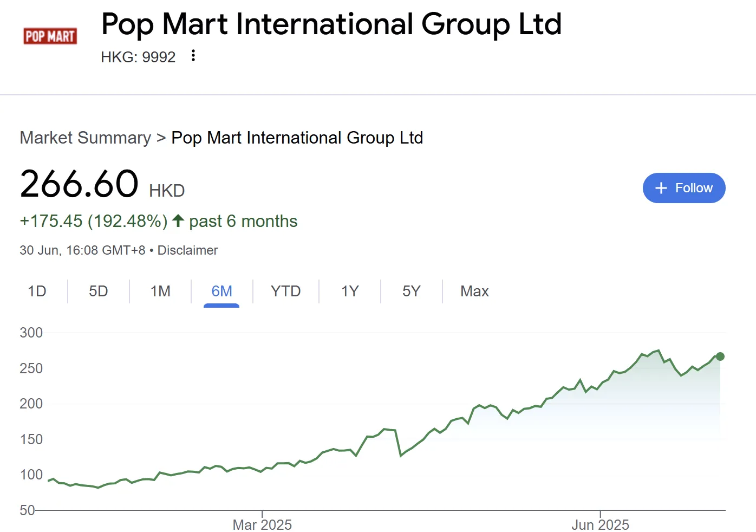Follow Pop Mart International stock

coord(684,188)
